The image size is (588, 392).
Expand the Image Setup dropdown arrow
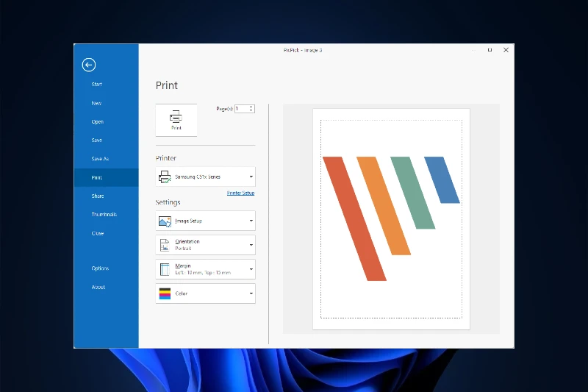point(251,221)
